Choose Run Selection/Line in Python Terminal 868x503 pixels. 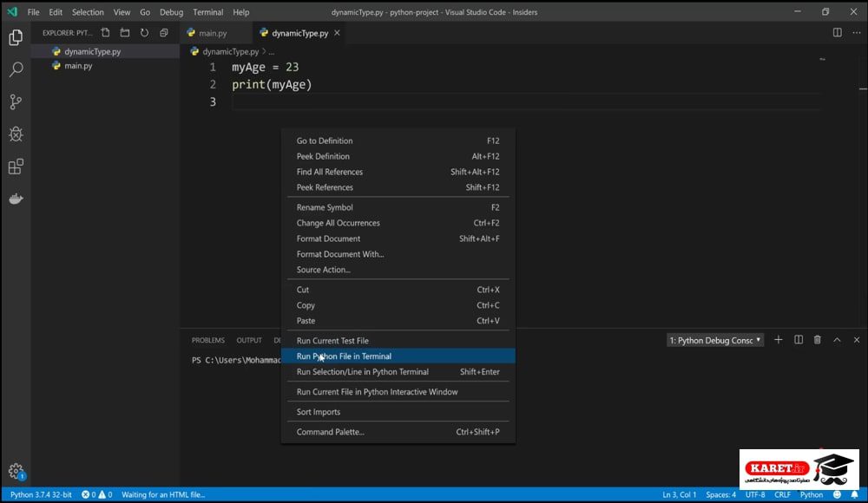(x=398, y=371)
